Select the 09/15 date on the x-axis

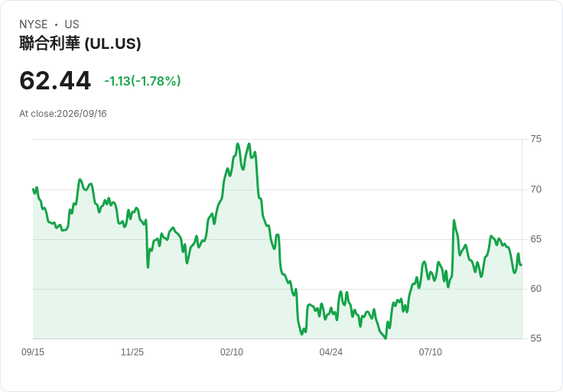click(33, 352)
